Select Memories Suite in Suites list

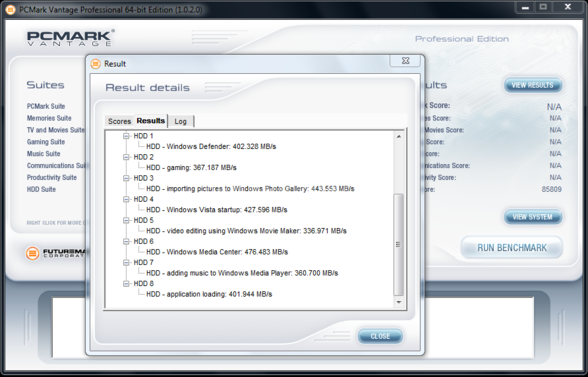49,118
